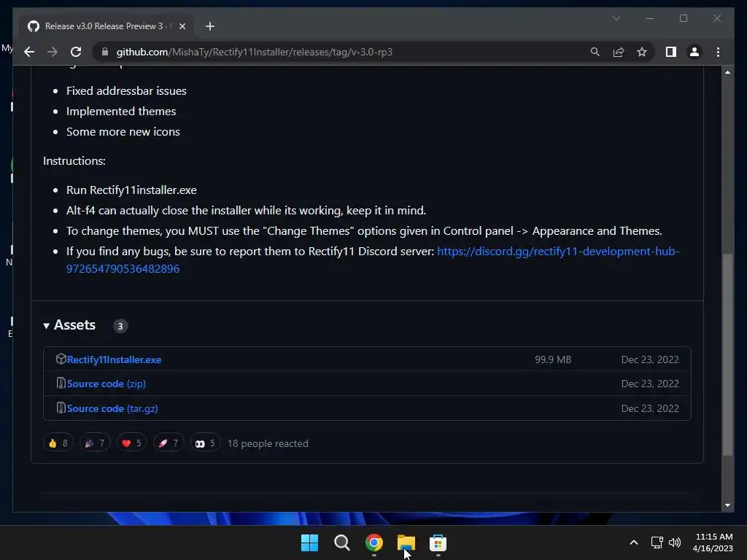Click the zoom magnifier in address bar
This screenshot has width=747, height=560.
[x=595, y=52]
